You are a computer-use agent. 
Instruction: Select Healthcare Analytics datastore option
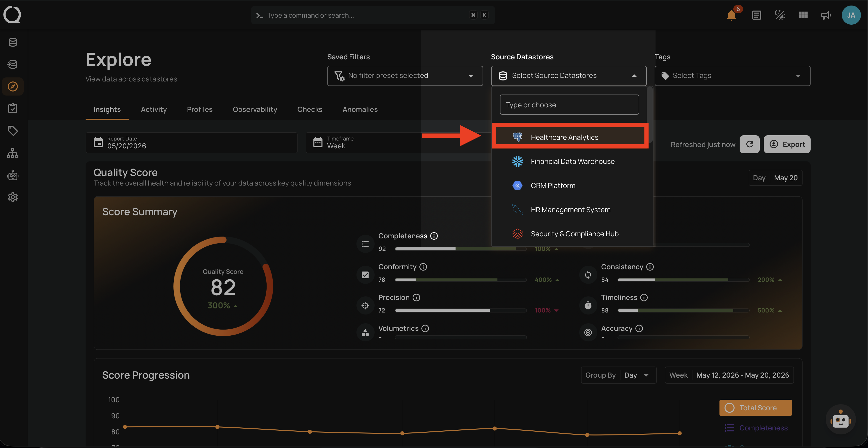click(x=570, y=137)
